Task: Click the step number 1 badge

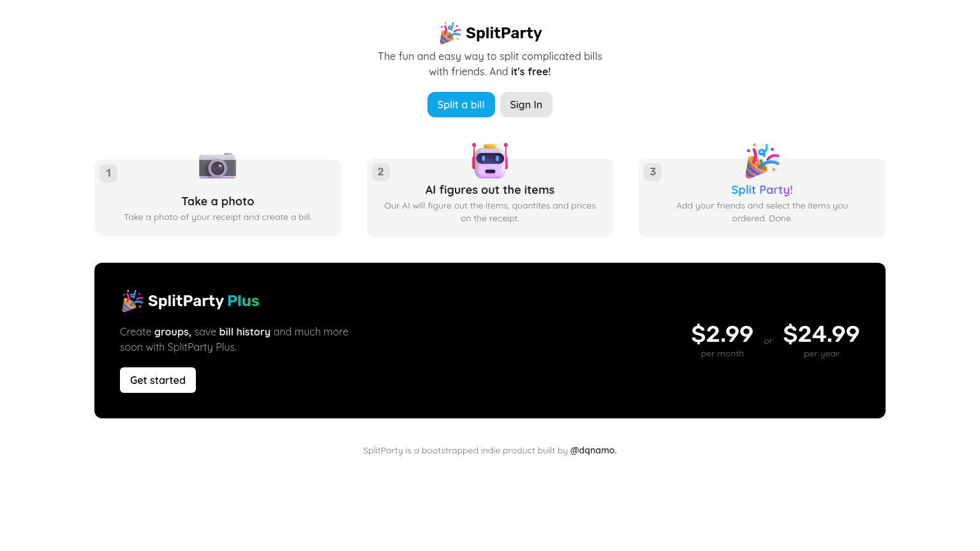Action: 108,173
